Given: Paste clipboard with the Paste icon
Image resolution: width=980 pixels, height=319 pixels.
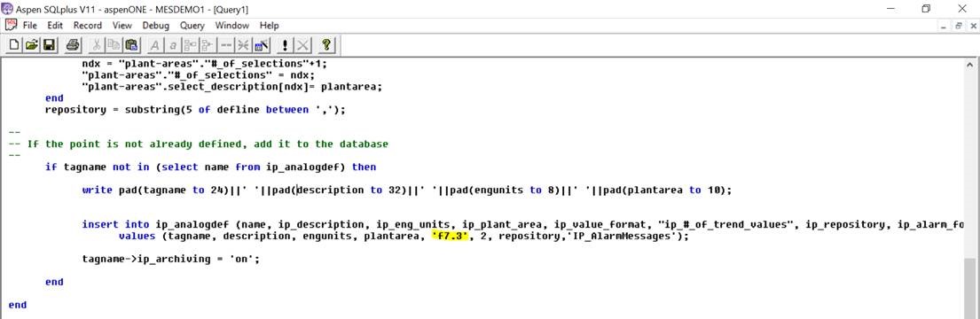Looking at the screenshot, I should (131, 45).
